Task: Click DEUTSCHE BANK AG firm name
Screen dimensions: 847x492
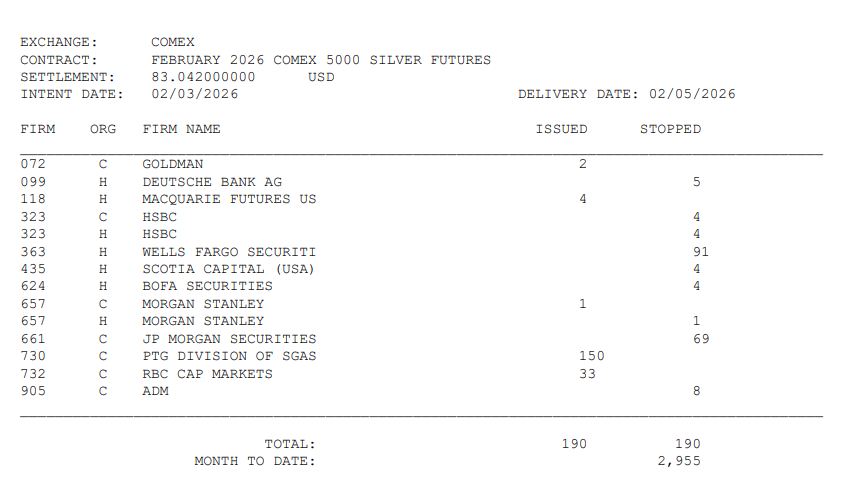Action: coord(212,182)
